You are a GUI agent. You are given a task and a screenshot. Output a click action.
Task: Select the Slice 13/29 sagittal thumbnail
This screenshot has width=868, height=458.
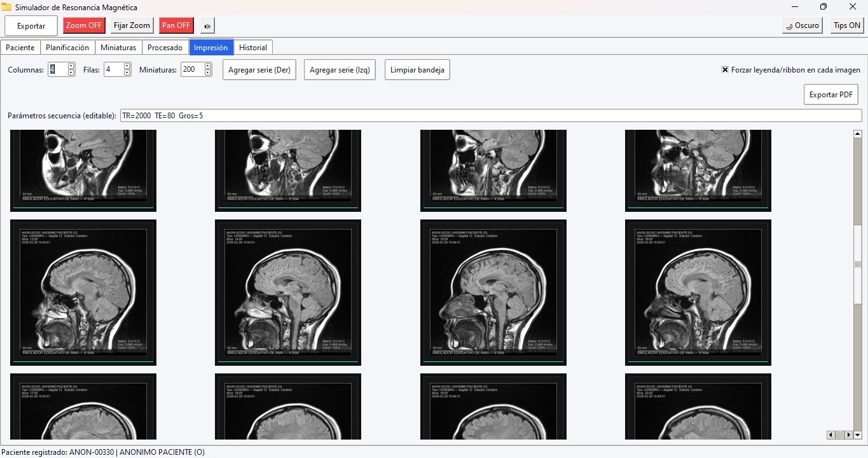tap(83, 293)
